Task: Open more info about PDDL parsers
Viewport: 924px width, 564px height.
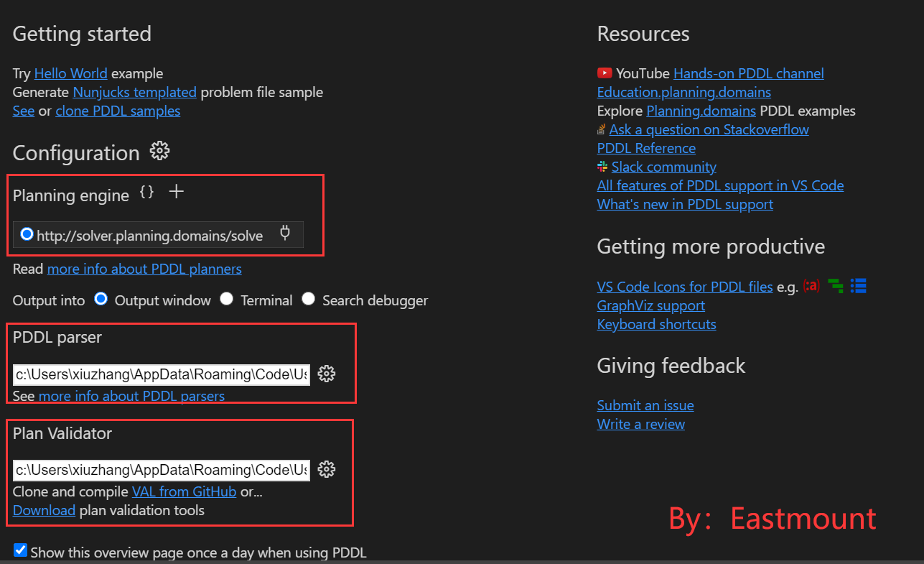Action: point(131,396)
